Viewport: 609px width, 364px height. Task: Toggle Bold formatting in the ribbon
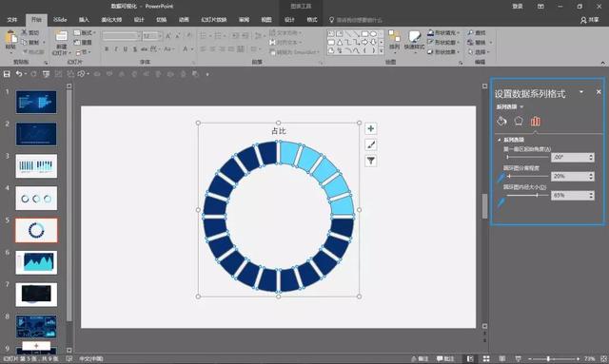point(107,48)
